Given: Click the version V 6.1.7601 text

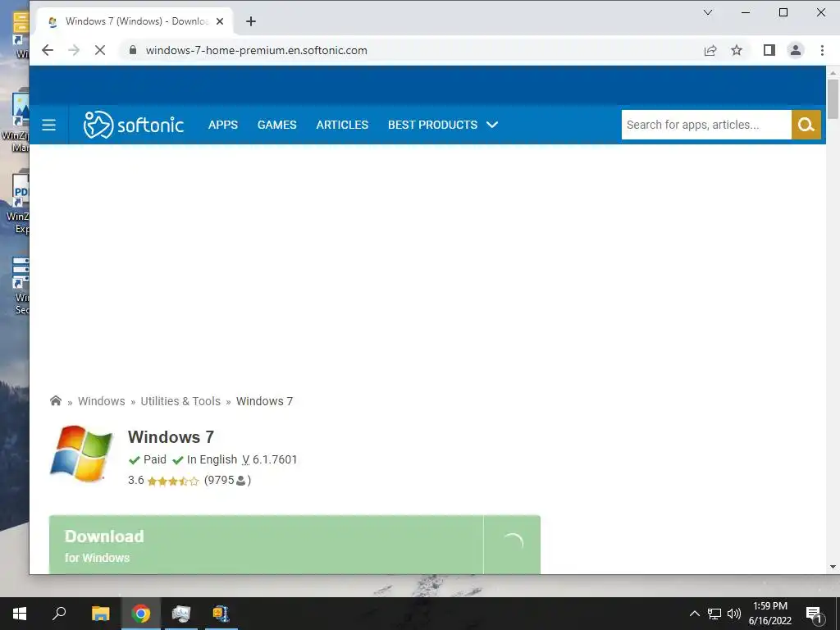Looking at the screenshot, I should coord(269,459).
